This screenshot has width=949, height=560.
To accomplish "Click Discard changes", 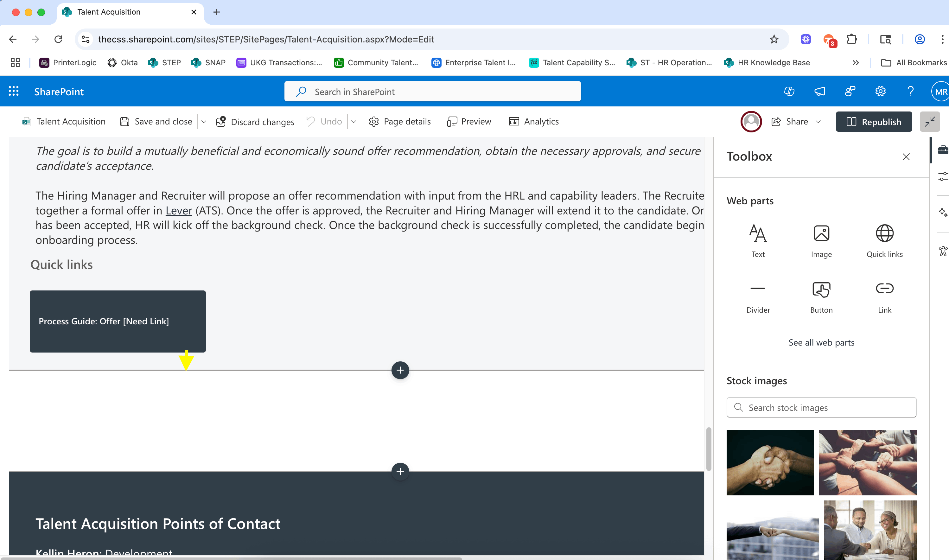I will click(x=255, y=122).
